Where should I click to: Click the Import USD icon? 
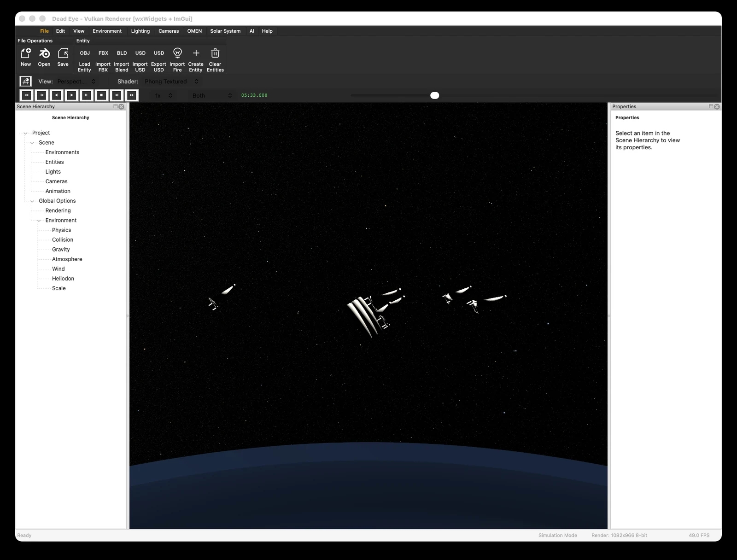(x=140, y=53)
